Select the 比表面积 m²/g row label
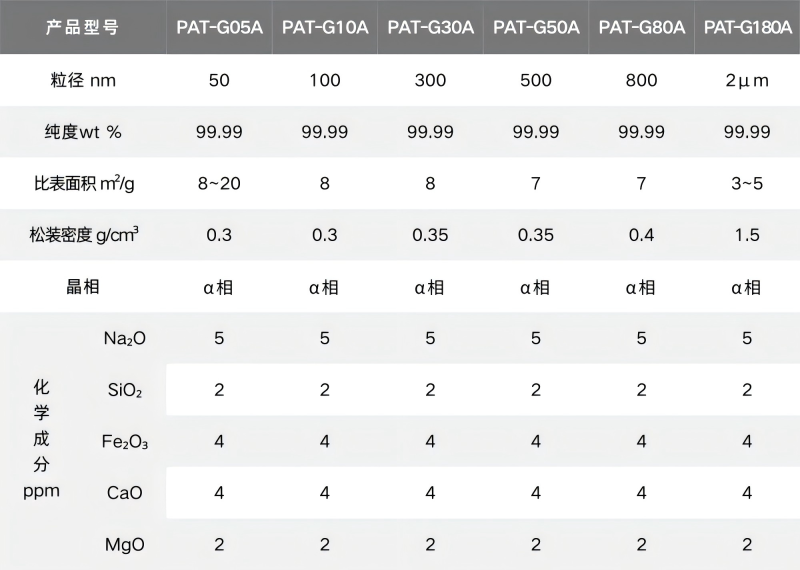The height and width of the screenshot is (570, 800). click(82, 184)
